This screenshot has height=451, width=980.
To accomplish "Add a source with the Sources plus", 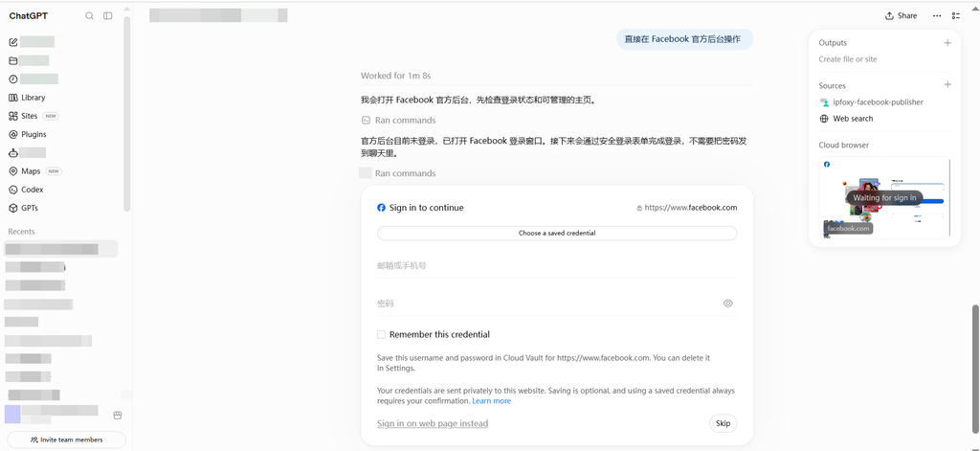I will tap(947, 84).
